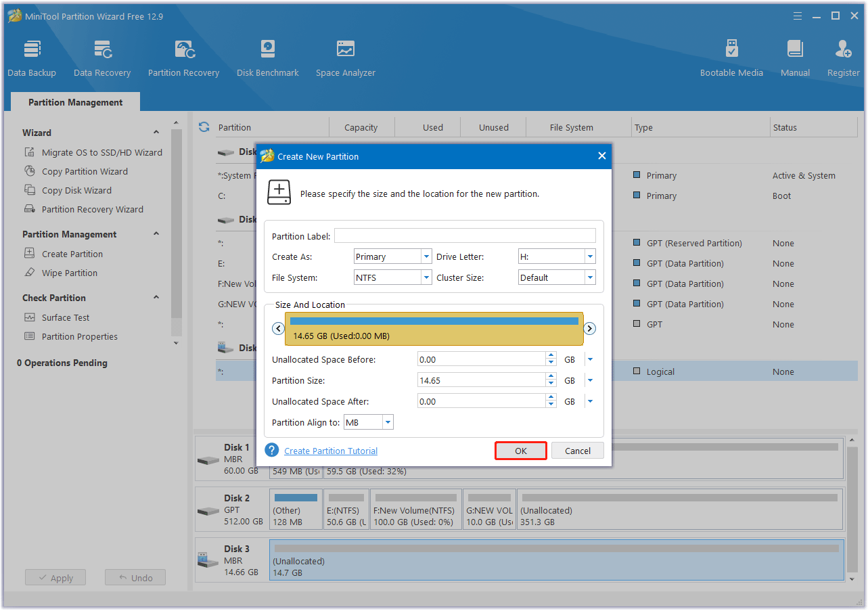Cancel the Create New Partition dialog
Screen dimensions: 868x611
tap(578, 451)
